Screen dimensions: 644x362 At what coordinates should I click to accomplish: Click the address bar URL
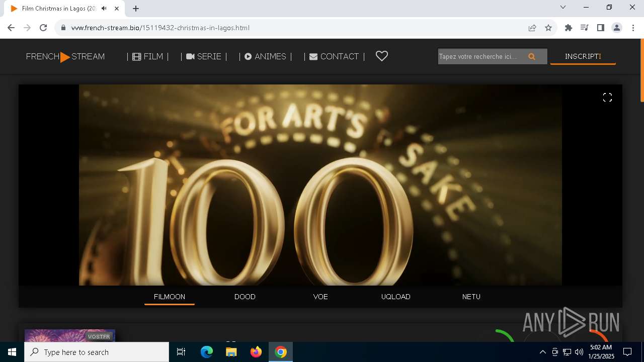pyautogui.click(x=160, y=28)
